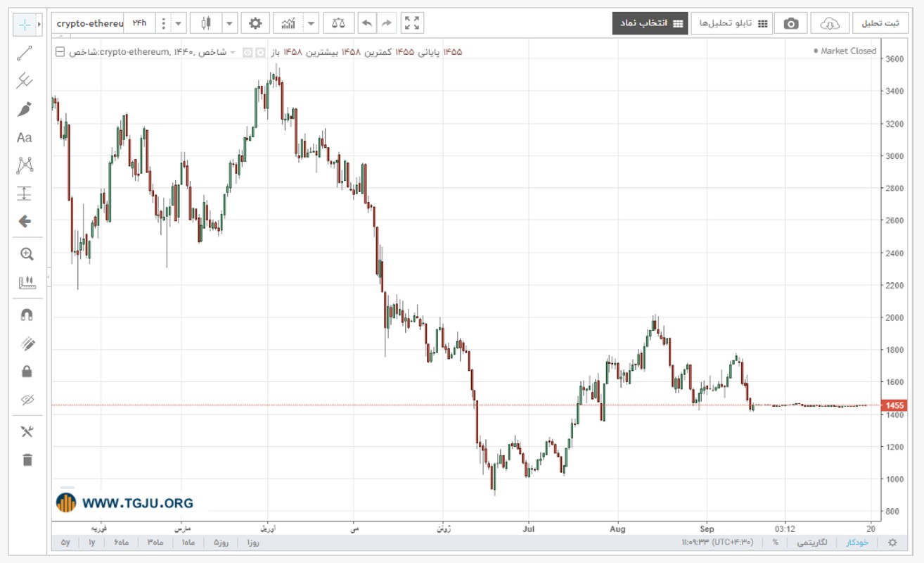The width and height of the screenshot is (924, 563).
Task: Select the 5y time range
Action: coord(65,543)
